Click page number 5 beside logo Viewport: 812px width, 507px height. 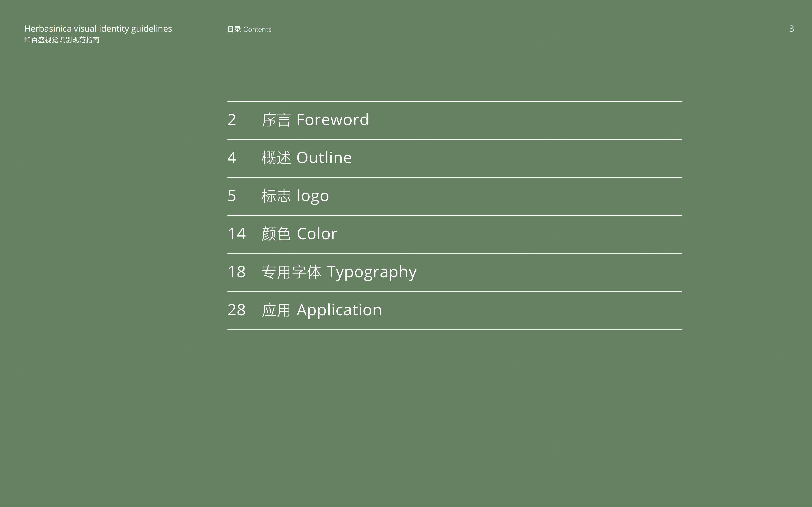point(232,196)
